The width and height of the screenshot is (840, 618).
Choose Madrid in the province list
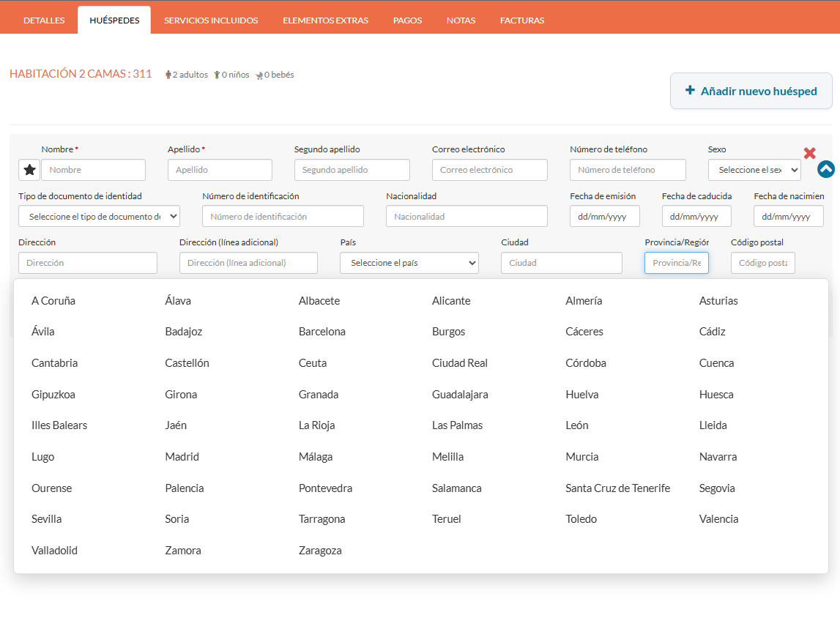tap(182, 457)
